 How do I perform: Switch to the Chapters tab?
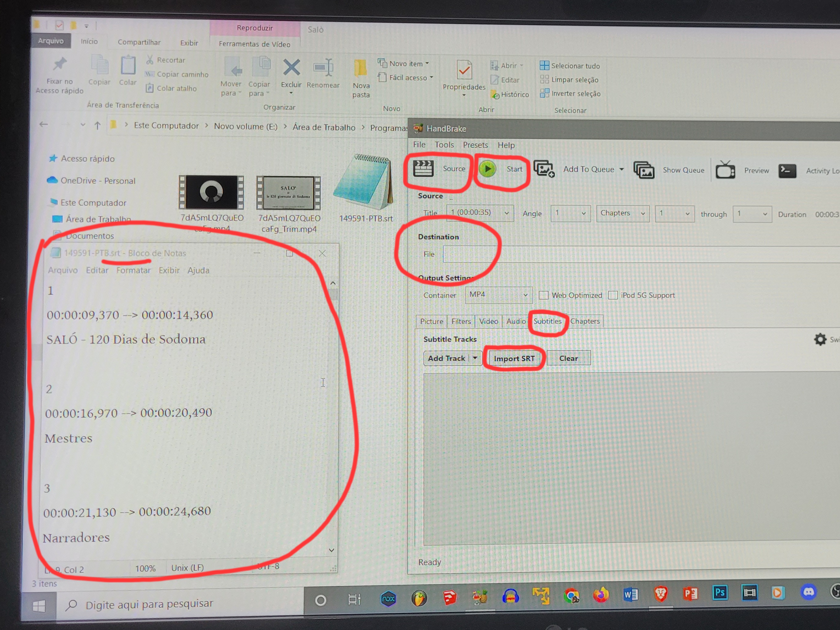click(x=585, y=321)
